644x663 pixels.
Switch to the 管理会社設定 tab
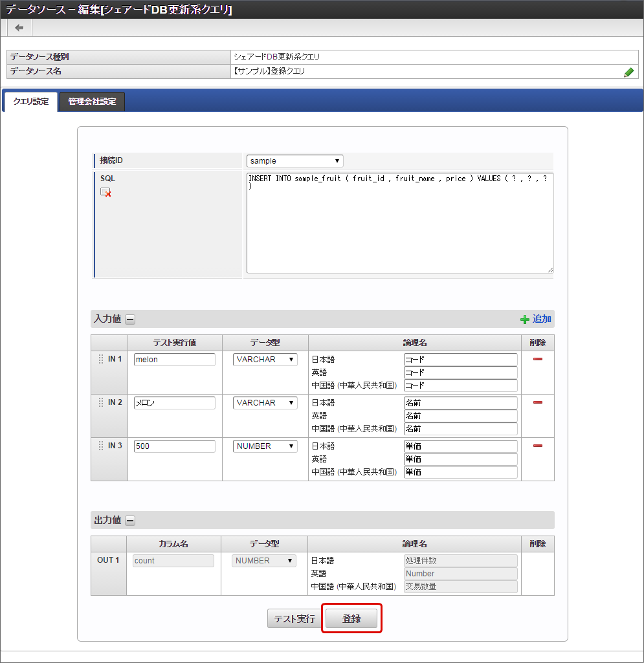pyautogui.click(x=93, y=102)
